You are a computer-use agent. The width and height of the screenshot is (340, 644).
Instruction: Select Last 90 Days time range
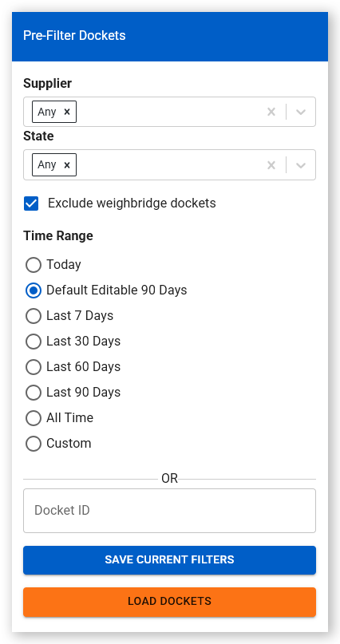[34, 393]
